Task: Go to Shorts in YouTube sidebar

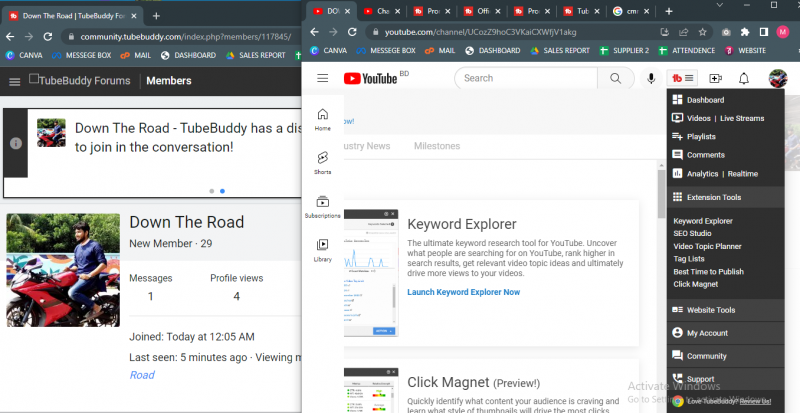Action: point(323,163)
